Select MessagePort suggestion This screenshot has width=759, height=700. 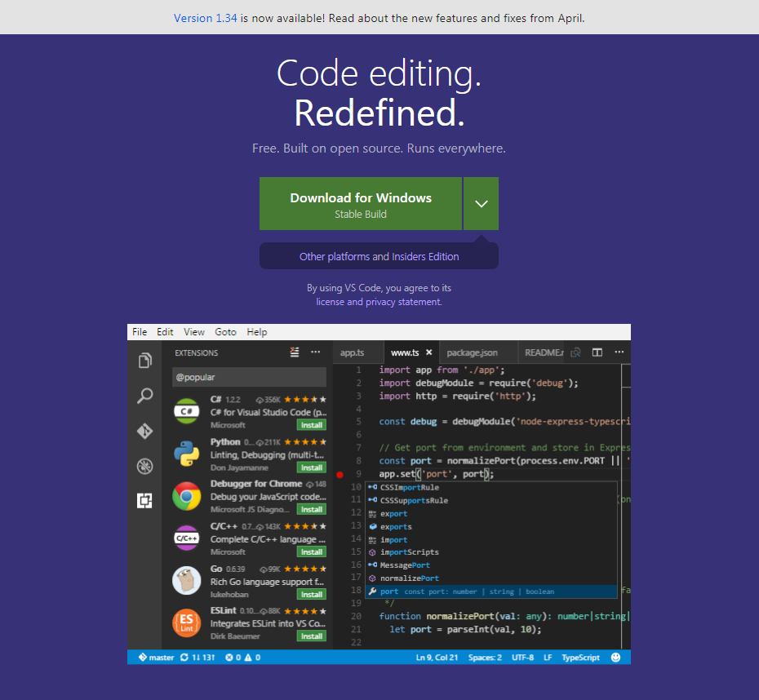490,565
